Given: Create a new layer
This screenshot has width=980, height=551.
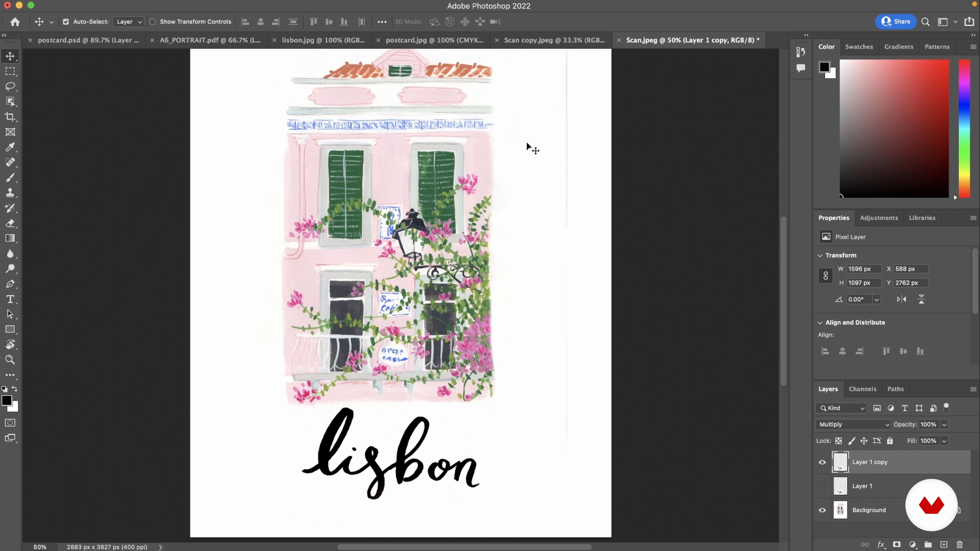Looking at the screenshot, I should (944, 544).
